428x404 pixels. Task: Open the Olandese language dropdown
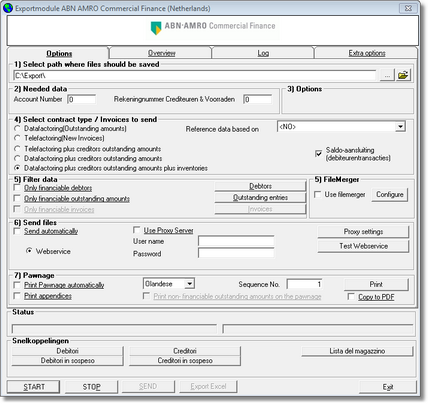(x=189, y=284)
